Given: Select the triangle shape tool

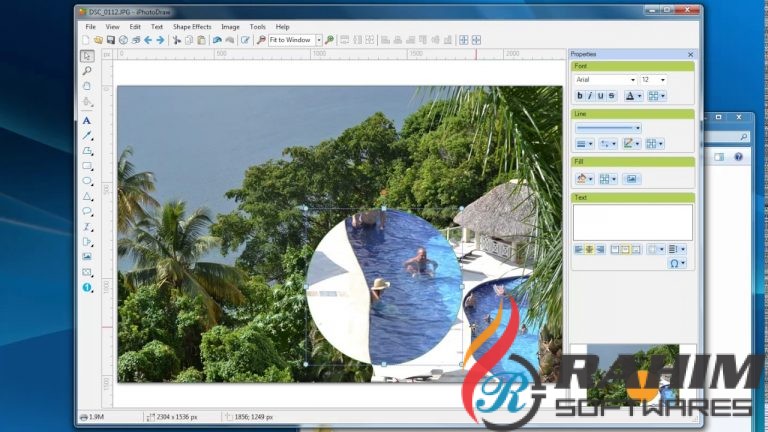Looking at the screenshot, I should pos(87,196).
